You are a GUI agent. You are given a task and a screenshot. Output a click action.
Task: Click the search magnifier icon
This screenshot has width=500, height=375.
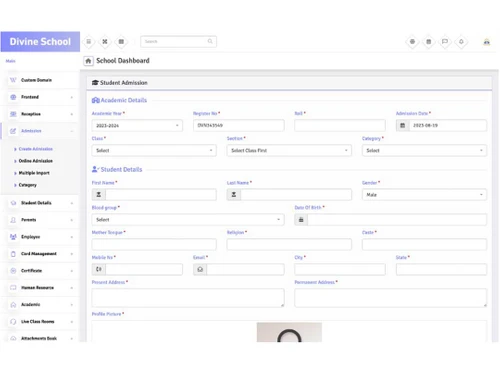(x=210, y=41)
